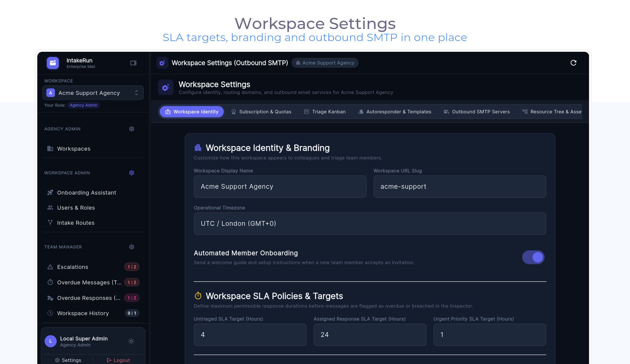Edit the Untriaged SLA Target hours field
Screen dimensions: 630x364
[x=250, y=335]
